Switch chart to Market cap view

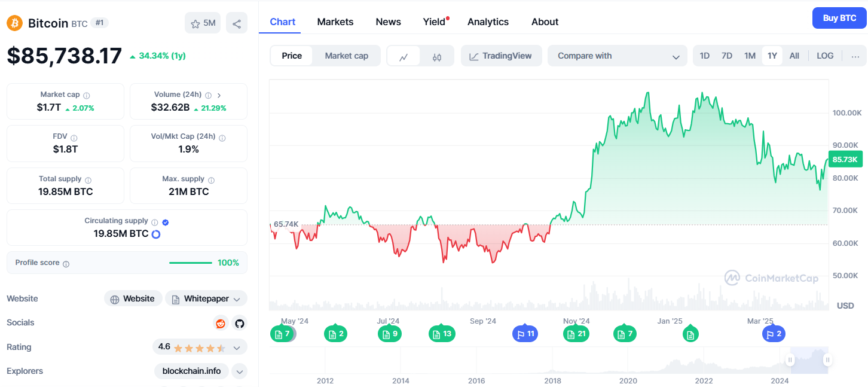click(346, 56)
